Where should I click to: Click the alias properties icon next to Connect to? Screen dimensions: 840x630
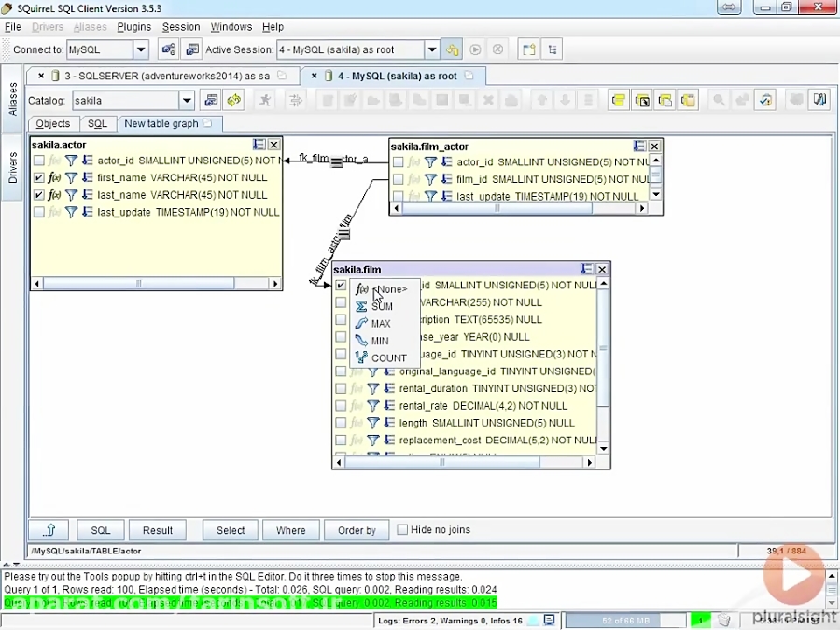168,49
